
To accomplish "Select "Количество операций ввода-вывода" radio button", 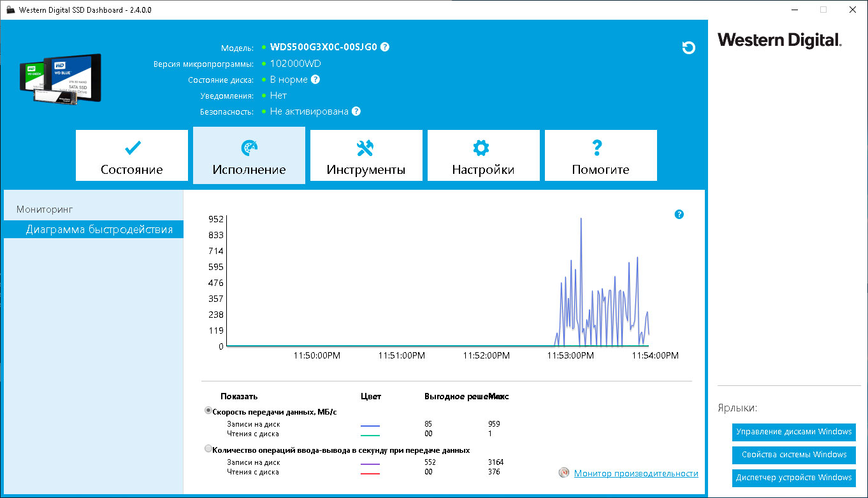I will point(208,449).
